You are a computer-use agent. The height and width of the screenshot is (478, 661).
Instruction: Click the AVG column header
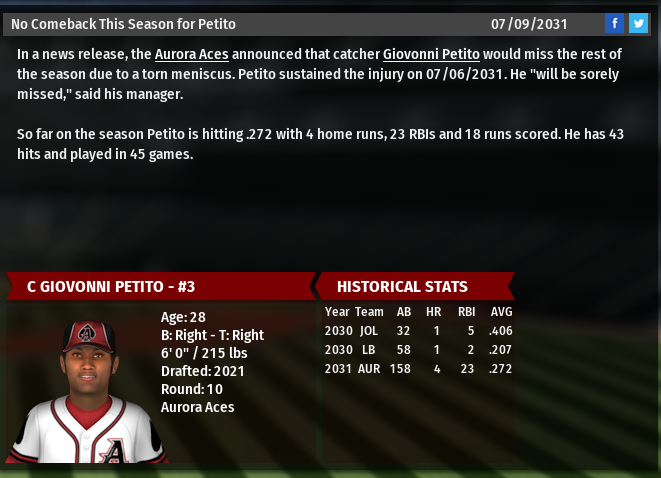point(501,312)
